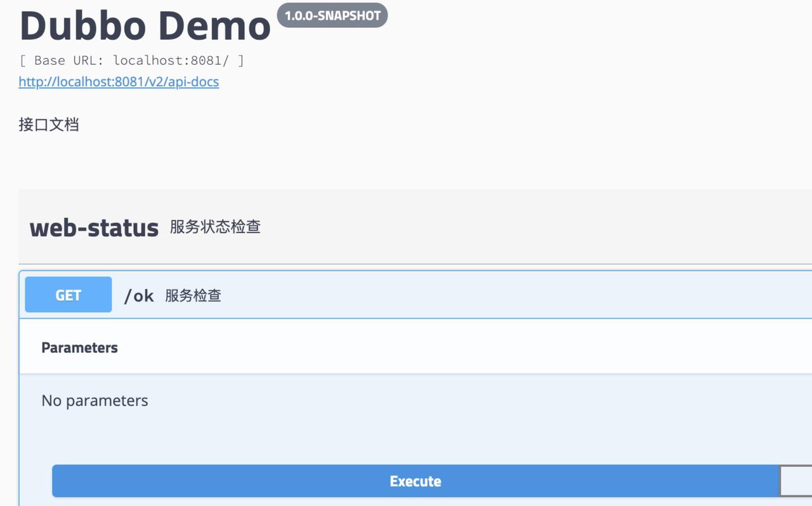Screen dimensions: 812x506
Task: Select the Parameters section heading
Action: 79,348
